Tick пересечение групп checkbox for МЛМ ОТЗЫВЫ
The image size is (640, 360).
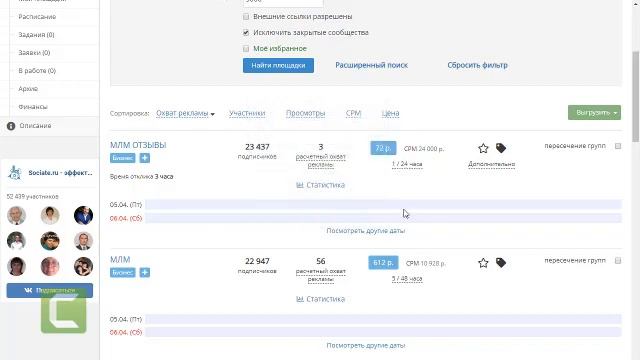618,146
